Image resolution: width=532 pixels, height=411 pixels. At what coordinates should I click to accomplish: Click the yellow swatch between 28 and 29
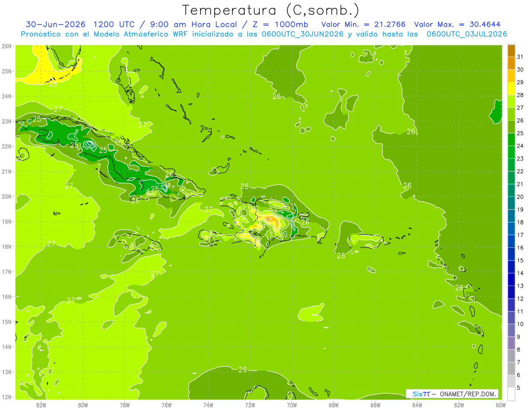(x=511, y=89)
